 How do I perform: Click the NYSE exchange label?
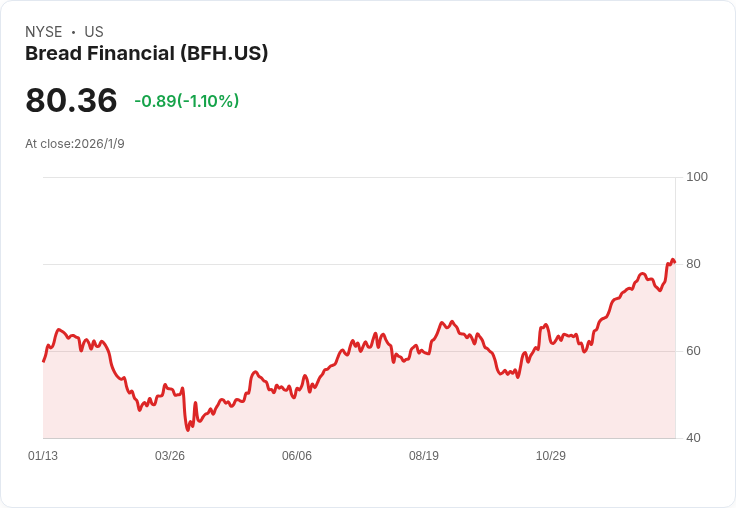(44, 32)
